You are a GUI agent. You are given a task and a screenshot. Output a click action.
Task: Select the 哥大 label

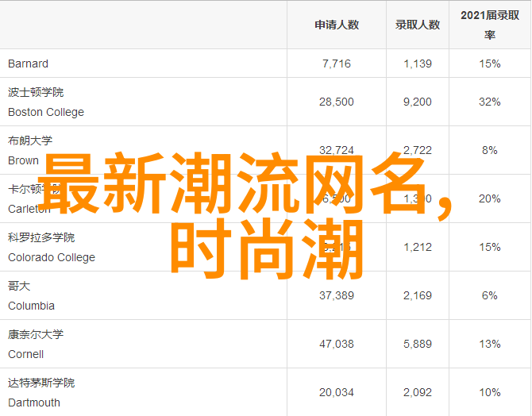point(19,286)
